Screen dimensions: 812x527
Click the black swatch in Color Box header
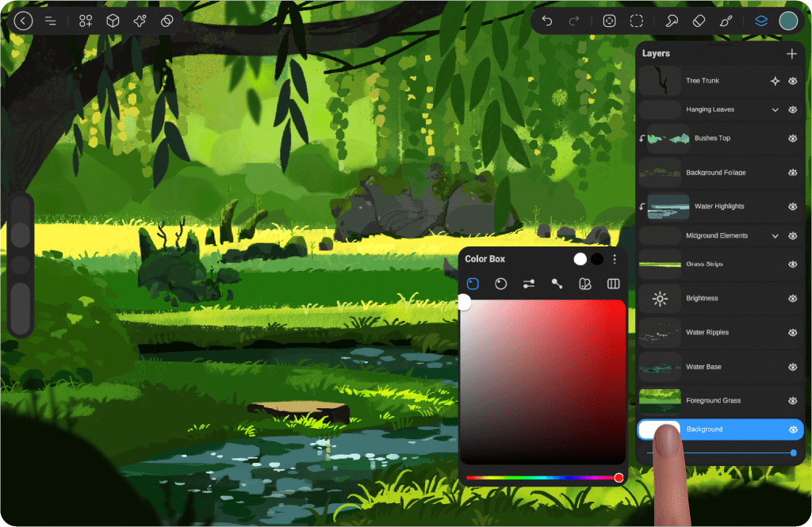(x=597, y=259)
